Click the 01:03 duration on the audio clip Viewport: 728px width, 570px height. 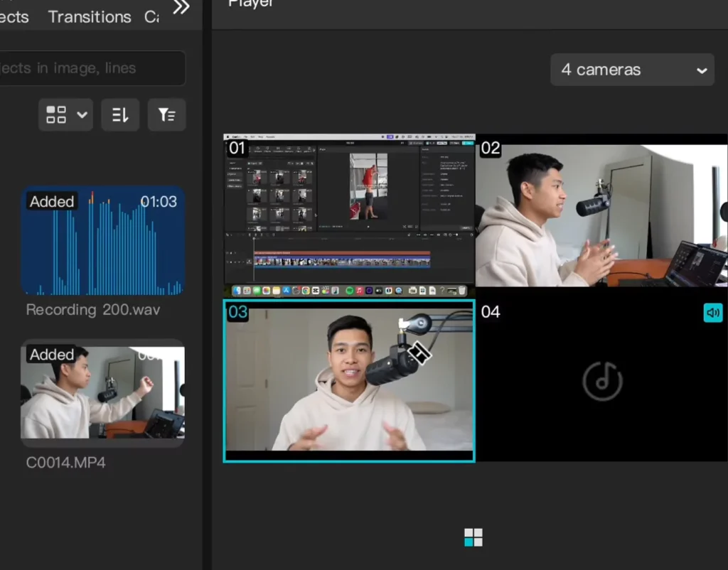tap(159, 201)
